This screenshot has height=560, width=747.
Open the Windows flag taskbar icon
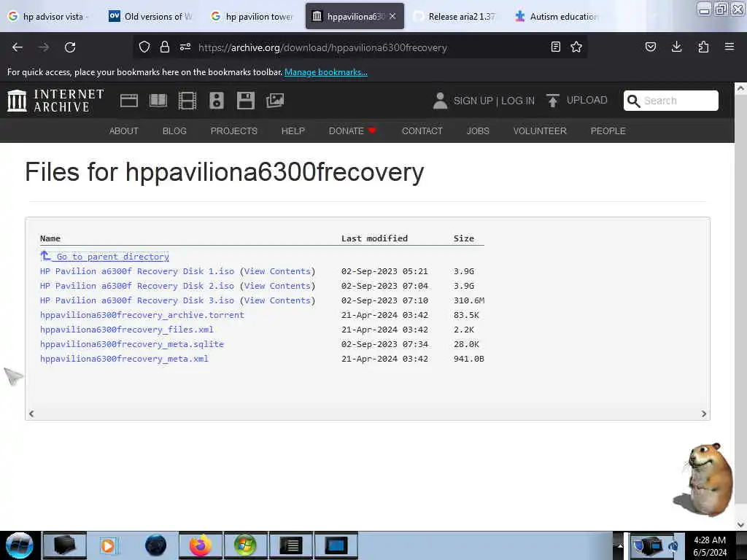(245, 545)
